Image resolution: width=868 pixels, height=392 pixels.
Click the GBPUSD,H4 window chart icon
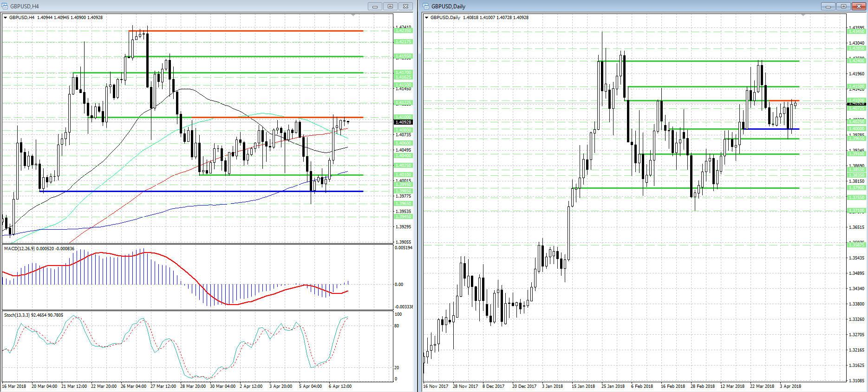[5, 6]
